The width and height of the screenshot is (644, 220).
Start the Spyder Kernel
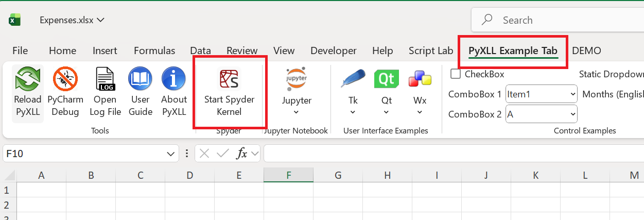point(230,80)
